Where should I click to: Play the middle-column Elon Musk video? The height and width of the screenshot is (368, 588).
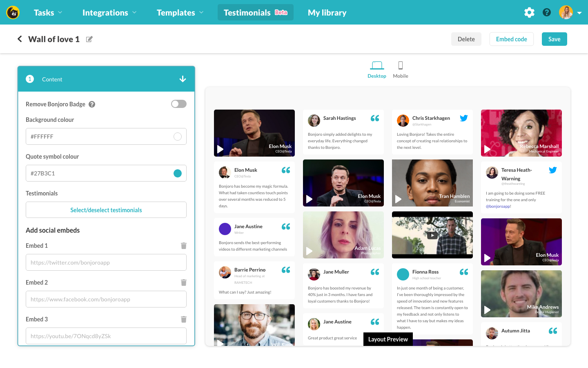[x=310, y=199]
